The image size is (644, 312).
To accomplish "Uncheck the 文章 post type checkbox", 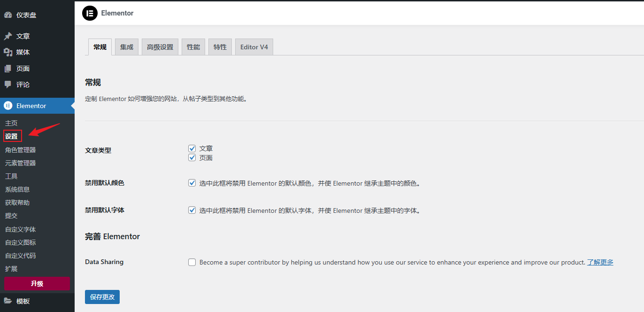I will pyautogui.click(x=192, y=148).
